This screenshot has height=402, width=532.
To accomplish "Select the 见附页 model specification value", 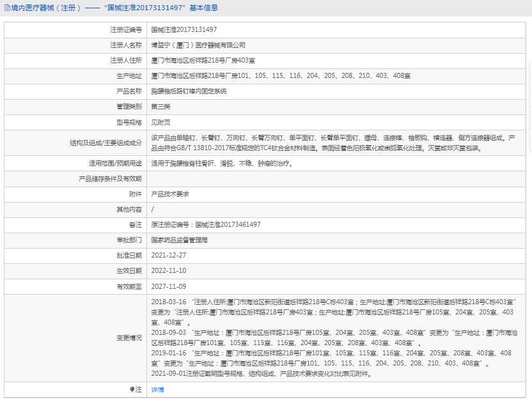I will [x=160, y=123].
